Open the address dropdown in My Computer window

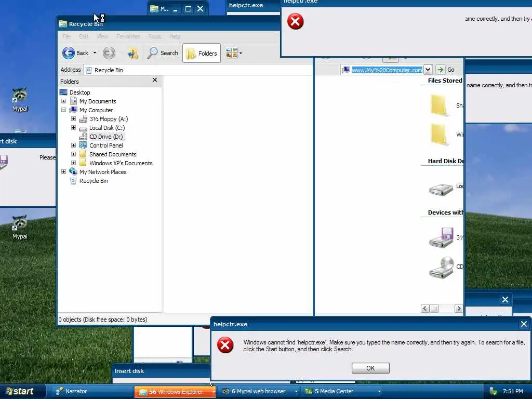[428, 70]
